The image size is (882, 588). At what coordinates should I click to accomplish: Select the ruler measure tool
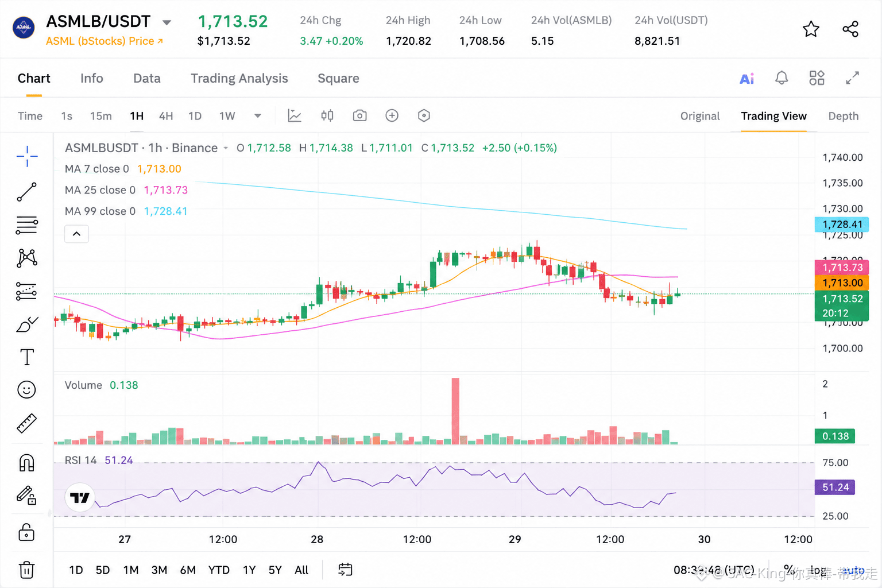[27, 423]
